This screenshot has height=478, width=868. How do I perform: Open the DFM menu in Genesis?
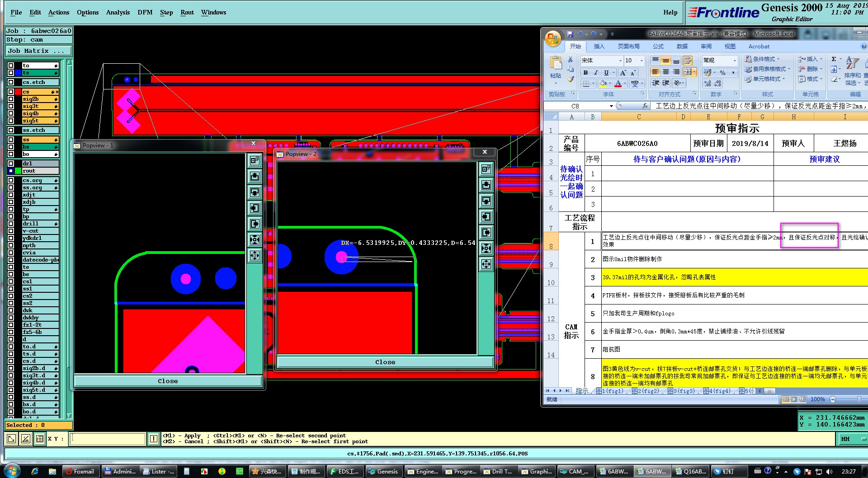(x=145, y=12)
